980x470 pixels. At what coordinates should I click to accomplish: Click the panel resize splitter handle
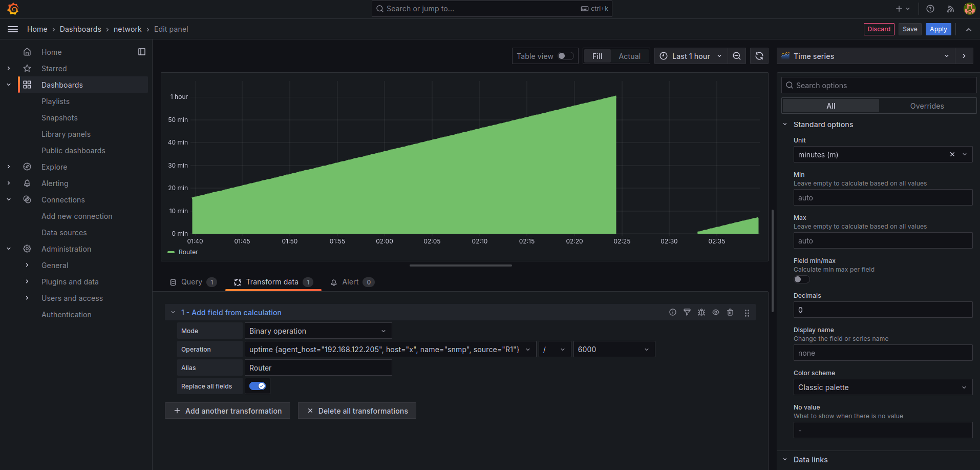(x=461, y=265)
